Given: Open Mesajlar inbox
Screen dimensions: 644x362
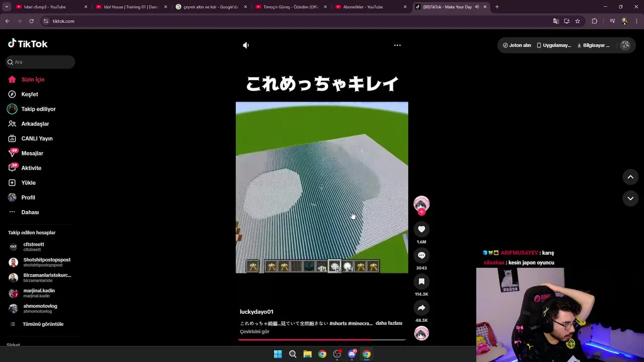Looking at the screenshot, I should 32,153.
